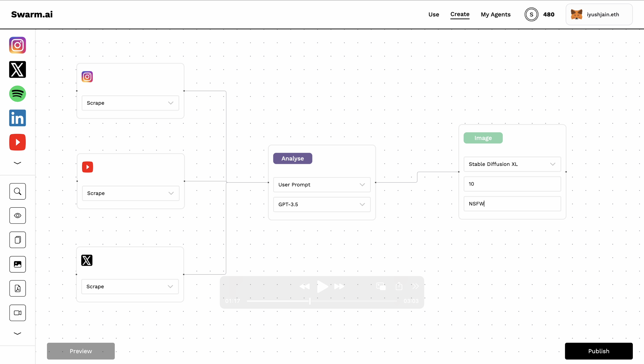Open the GPT-3.5 model dropdown

(322, 204)
